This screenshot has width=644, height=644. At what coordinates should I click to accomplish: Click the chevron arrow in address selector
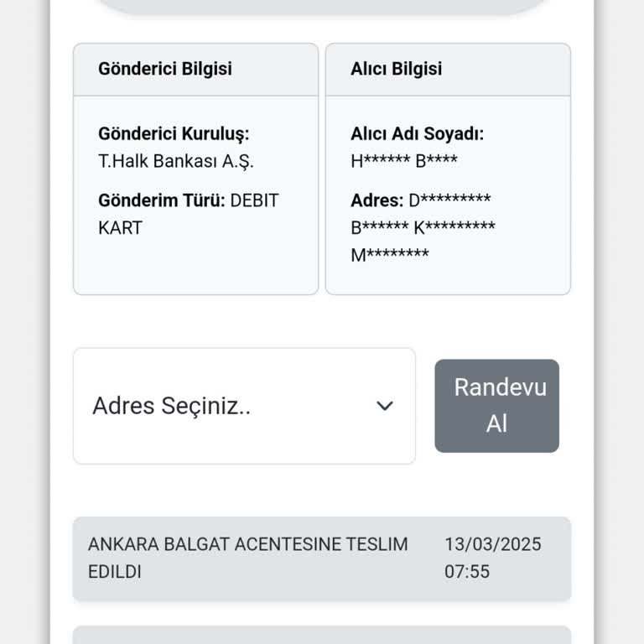click(x=385, y=406)
